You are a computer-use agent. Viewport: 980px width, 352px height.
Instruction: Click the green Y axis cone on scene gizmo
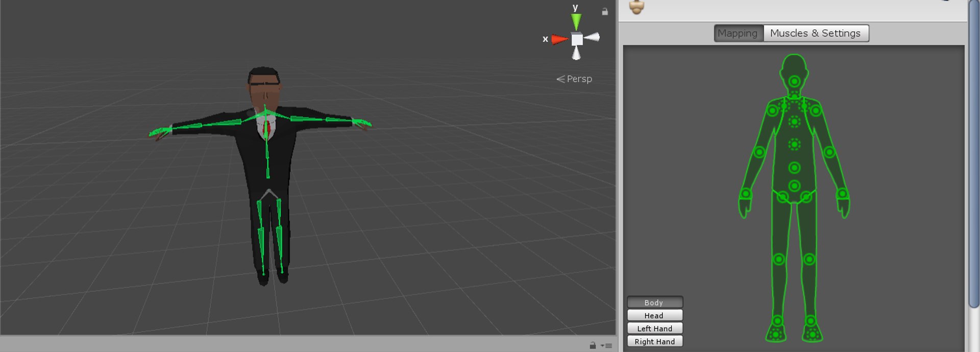(576, 21)
